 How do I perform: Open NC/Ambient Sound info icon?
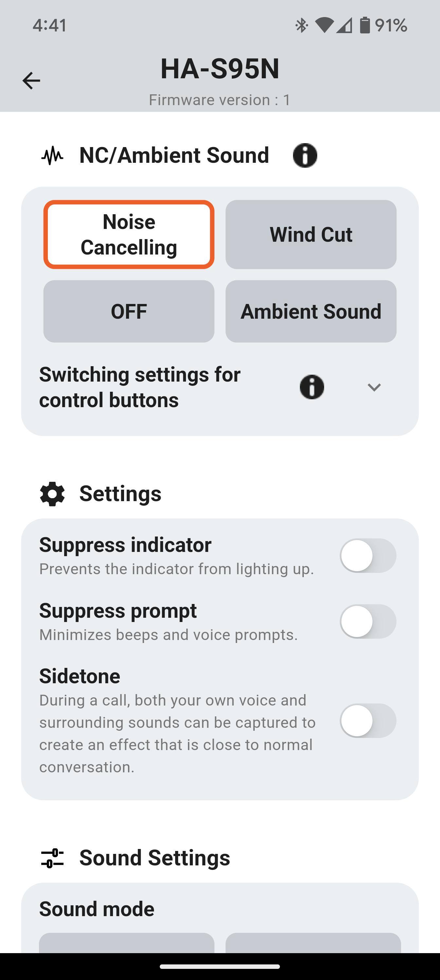click(304, 155)
